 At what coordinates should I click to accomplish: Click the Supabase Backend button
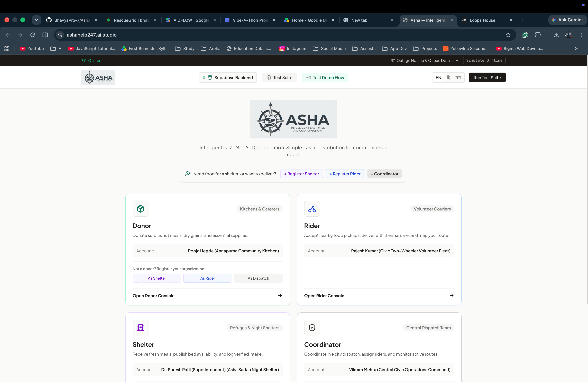(228, 77)
